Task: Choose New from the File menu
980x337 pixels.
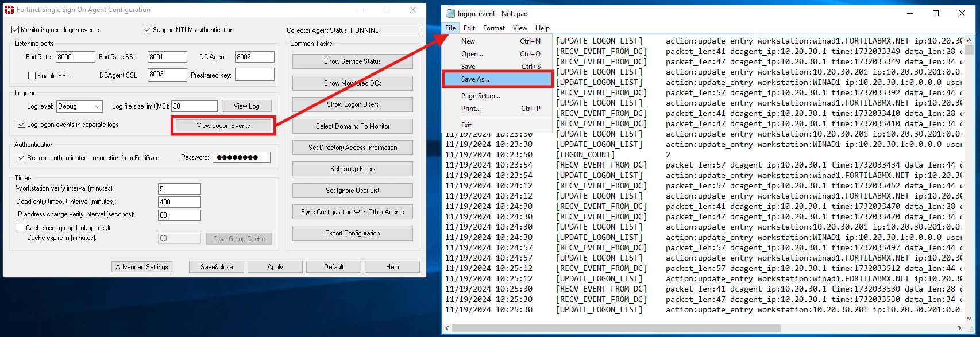Action: pyautogui.click(x=497, y=41)
